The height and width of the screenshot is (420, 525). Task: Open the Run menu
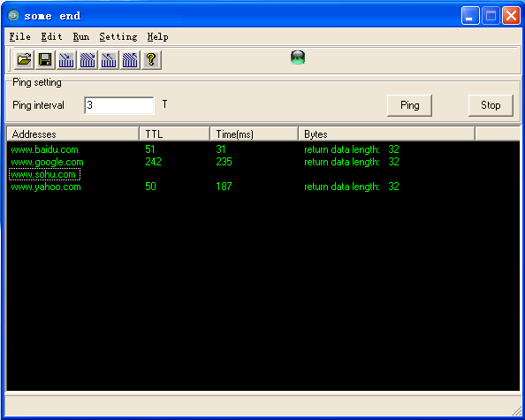coord(81,36)
